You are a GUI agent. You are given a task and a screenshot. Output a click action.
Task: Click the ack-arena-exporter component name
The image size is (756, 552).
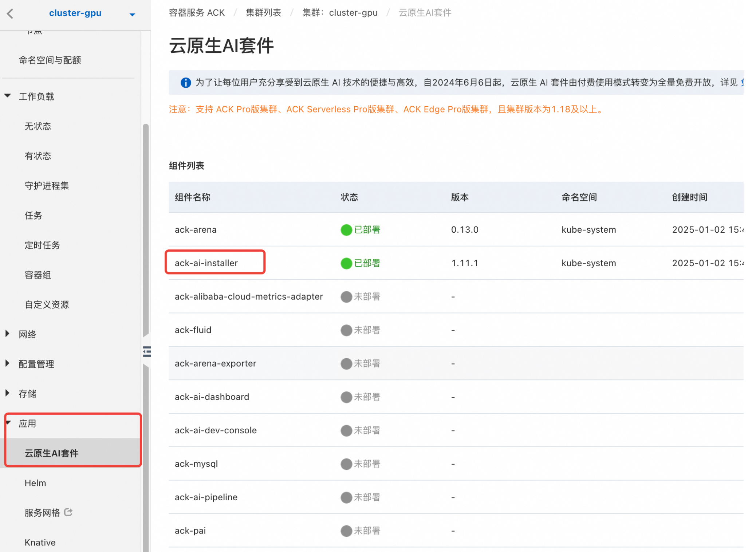click(x=216, y=364)
